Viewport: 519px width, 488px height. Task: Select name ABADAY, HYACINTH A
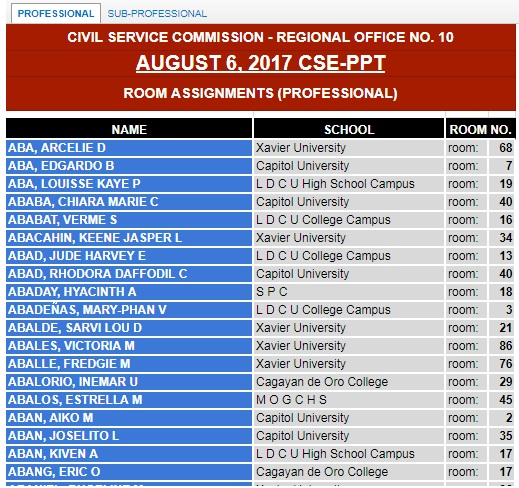coord(129,292)
